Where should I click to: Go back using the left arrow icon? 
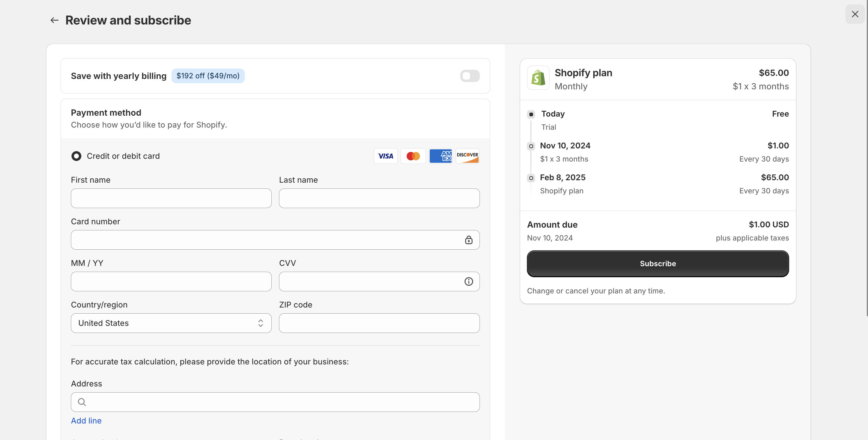[x=54, y=20]
